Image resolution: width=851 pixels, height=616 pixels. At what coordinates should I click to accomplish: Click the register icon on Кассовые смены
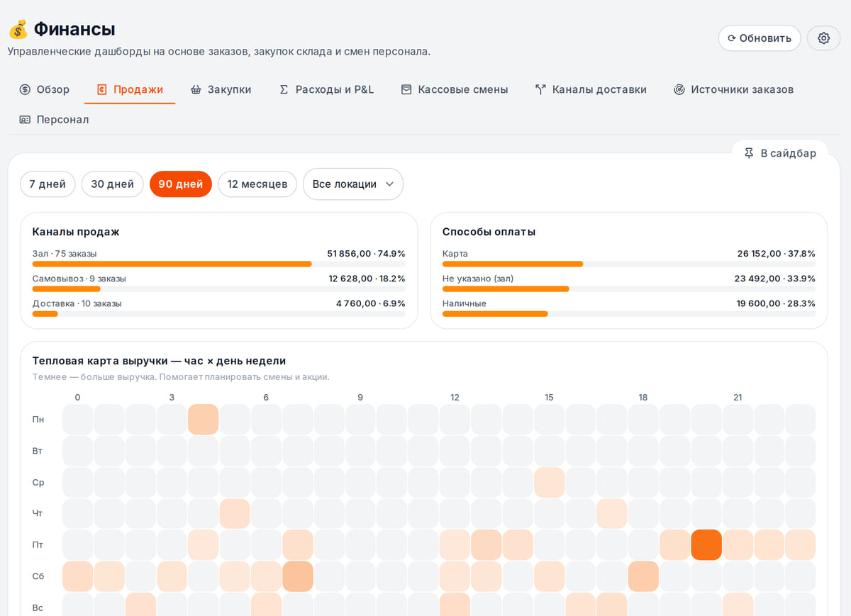406,89
